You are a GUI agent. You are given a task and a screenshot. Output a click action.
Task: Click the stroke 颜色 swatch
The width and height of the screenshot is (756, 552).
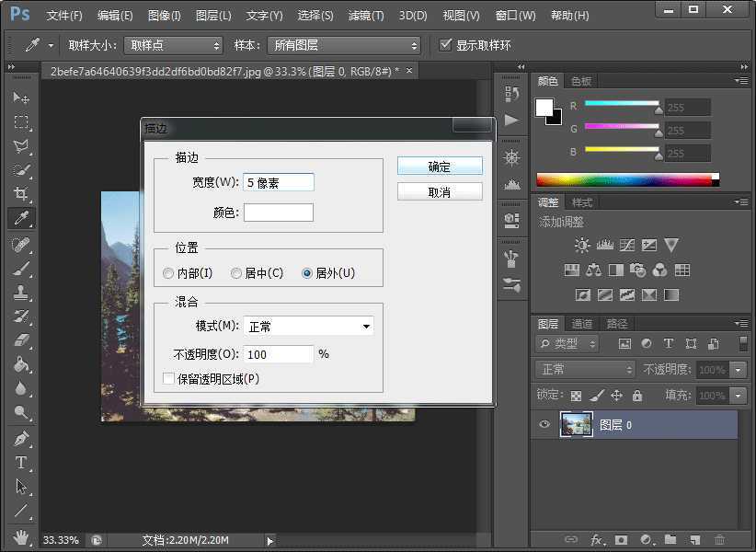[x=278, y=212]
